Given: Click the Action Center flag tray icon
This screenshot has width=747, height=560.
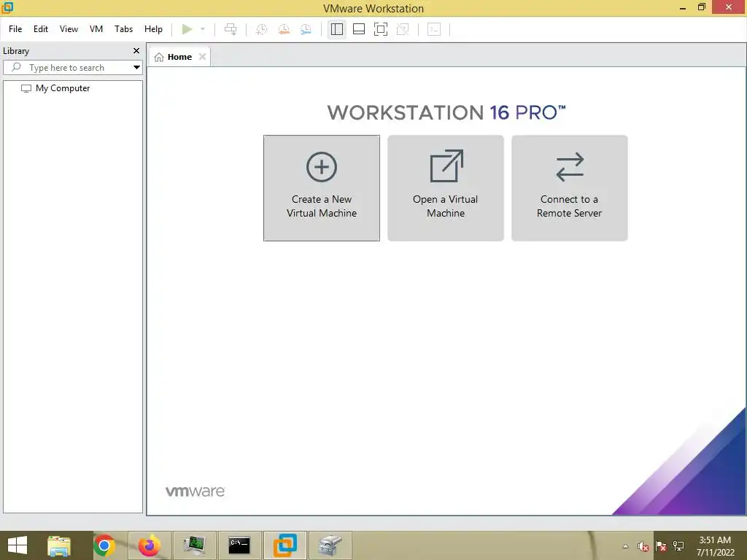Looking at the screenshot, I should coord(660,546).
